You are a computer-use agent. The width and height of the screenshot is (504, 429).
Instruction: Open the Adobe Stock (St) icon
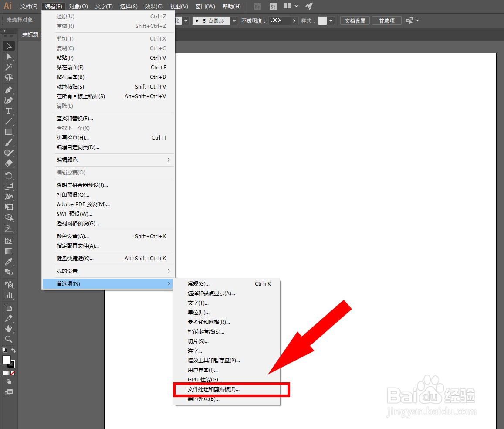tap(273, 7)
